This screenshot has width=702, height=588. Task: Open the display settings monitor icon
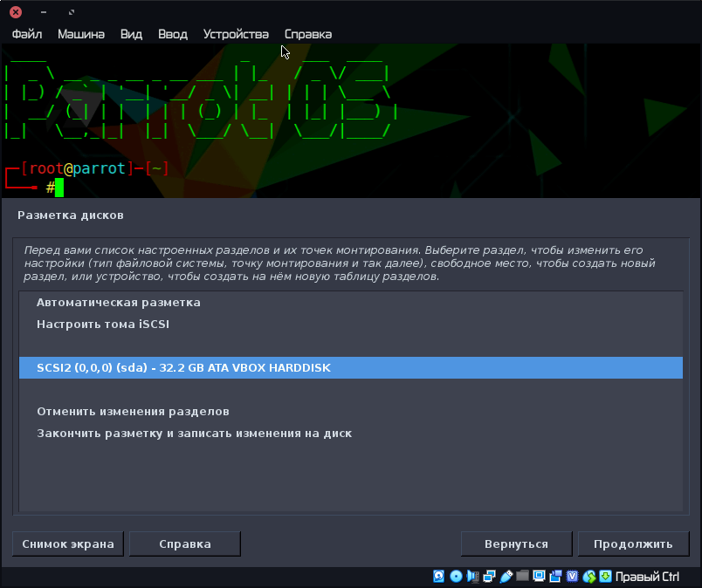point(539,576)
